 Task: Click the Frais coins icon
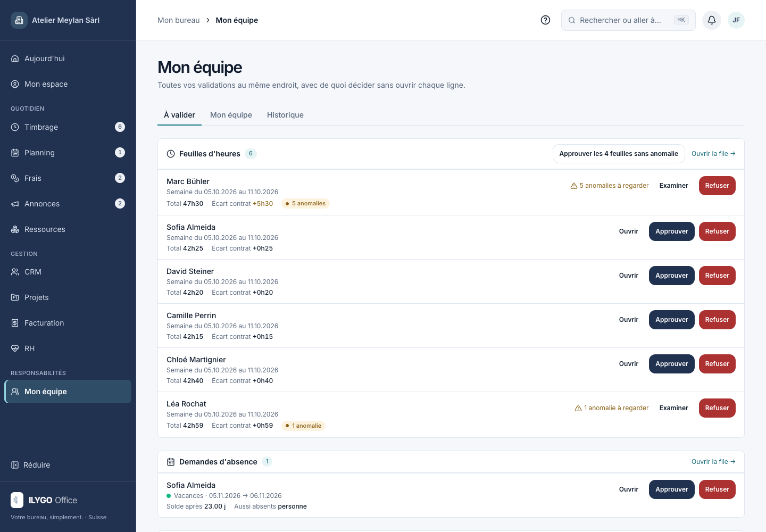click(x=15, y=178)
